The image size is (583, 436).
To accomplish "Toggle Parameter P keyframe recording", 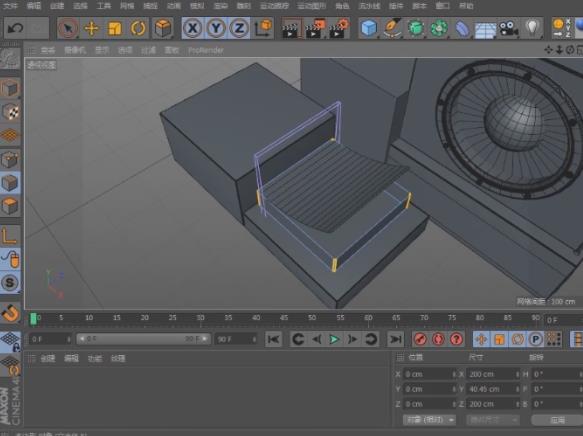I will tap(535, 339).
